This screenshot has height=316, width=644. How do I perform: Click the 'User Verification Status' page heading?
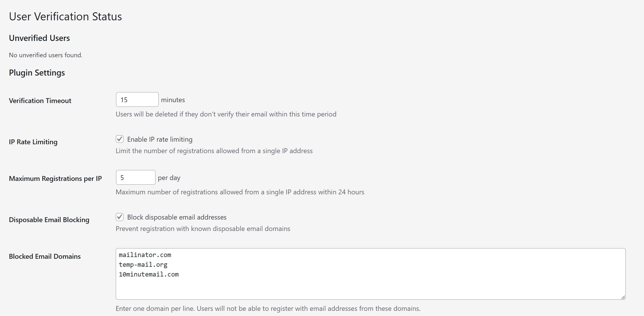65,16
